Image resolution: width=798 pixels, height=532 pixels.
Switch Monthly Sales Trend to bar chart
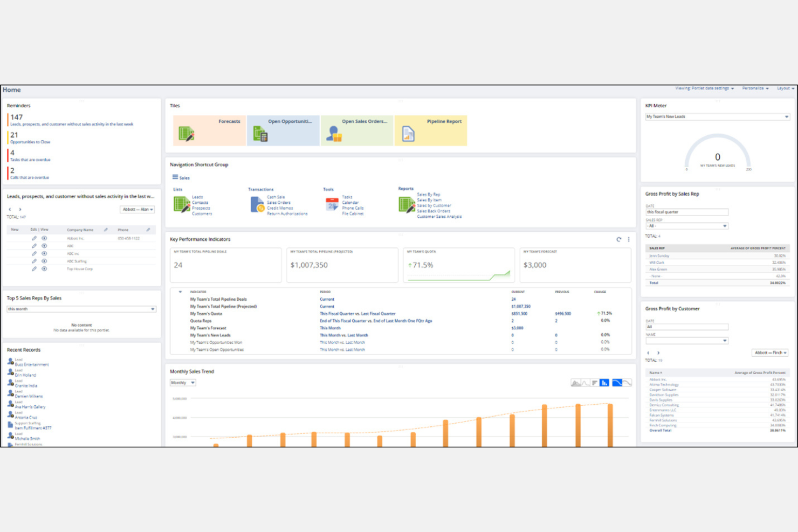coord(604,383)
